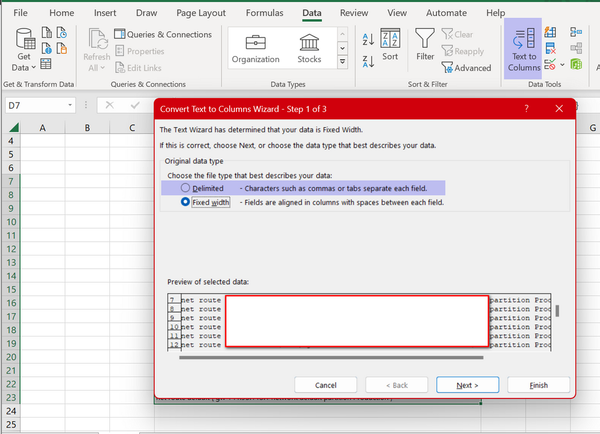Expand the Data Types gallery arrow
600x434 pixels.
pyautogui.click(x=344, y=65)
